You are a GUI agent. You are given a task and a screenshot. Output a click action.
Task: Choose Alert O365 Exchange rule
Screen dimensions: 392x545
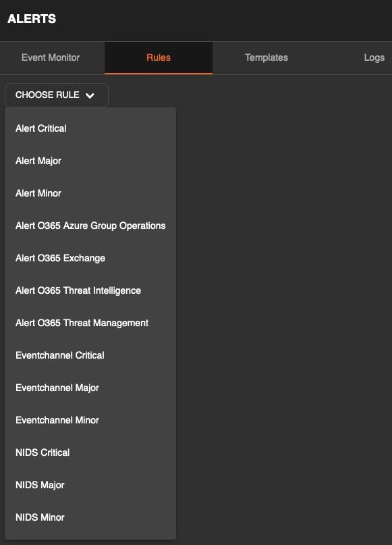[90, 258]
